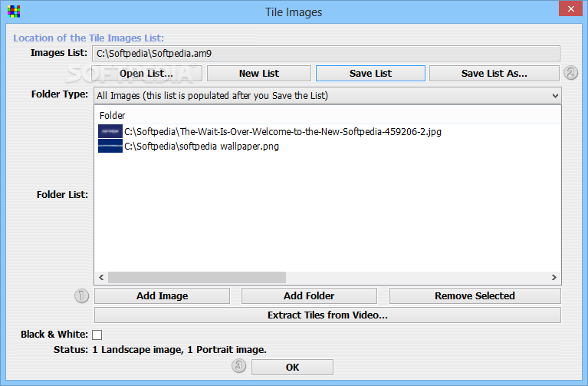Click the status text about Landscape and Portrait images
Viewport: 588px width, 386px height.
click(x=179, y=350)
